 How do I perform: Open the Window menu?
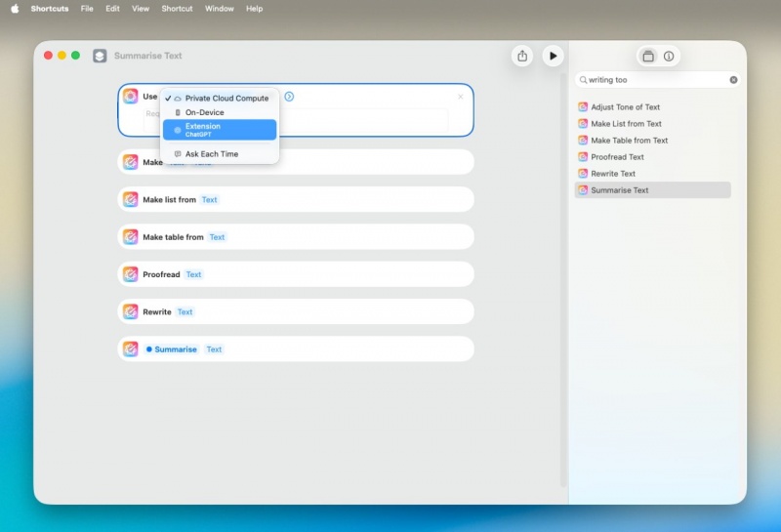219,9
